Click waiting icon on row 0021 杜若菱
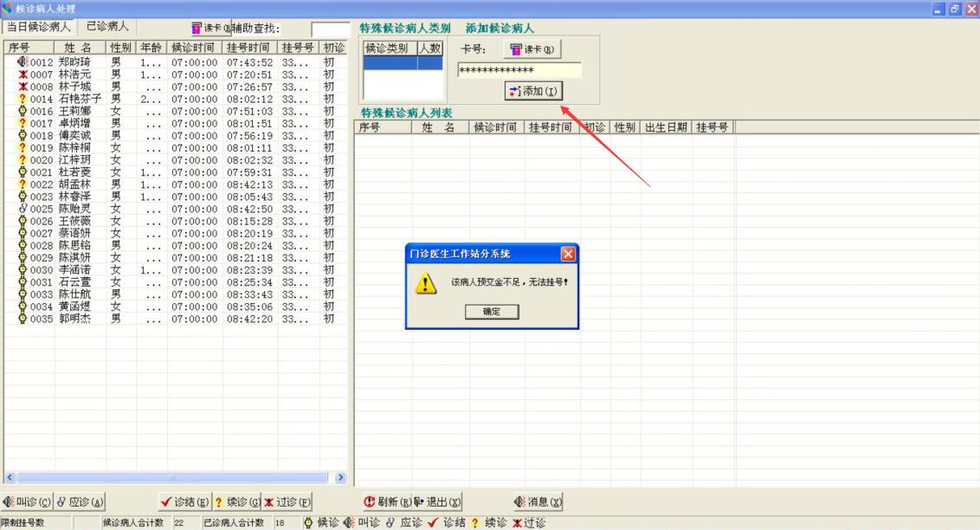The width and height of the screenshot is (980, 530). tap(23, 171)
